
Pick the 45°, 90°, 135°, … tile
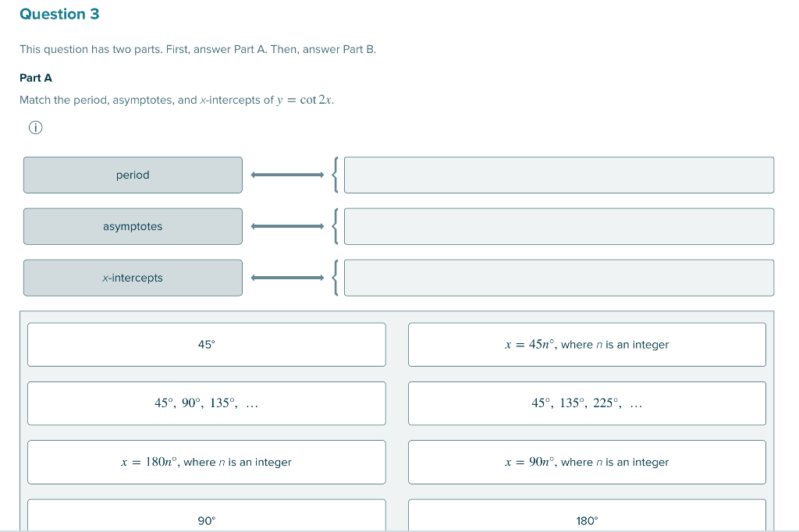pyautogui.click(x=206, y=403)
